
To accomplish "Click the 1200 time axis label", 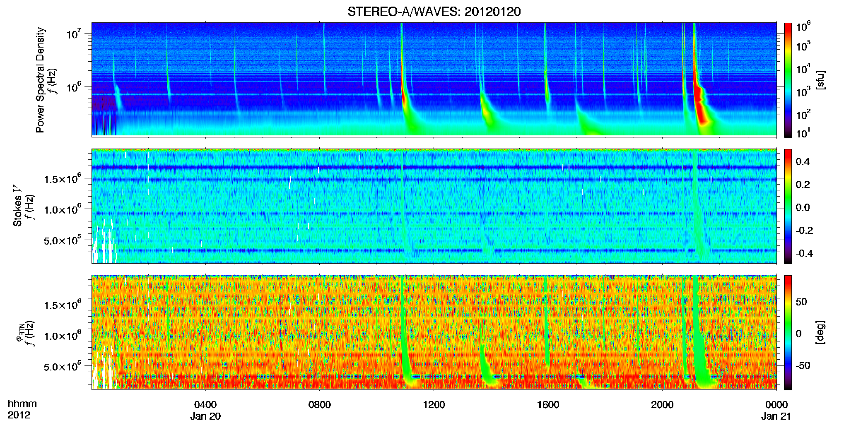I will point(434,404).
